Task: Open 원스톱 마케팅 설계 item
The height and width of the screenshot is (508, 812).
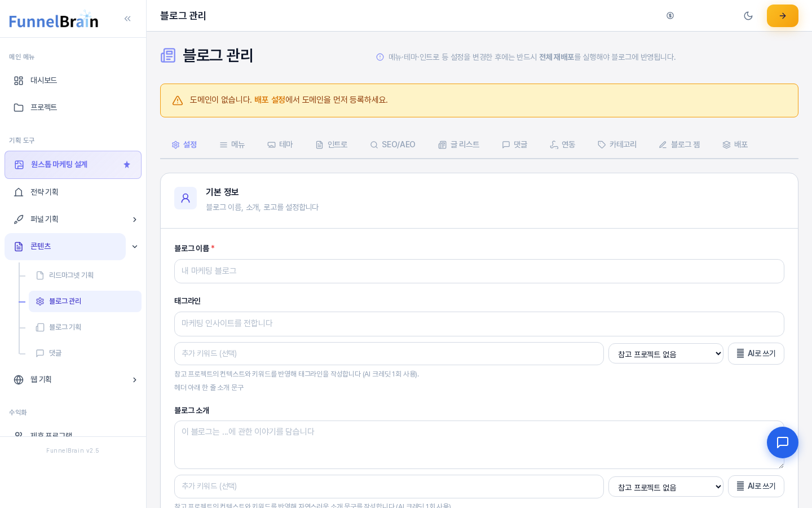Action: click(x=73, y=165)
